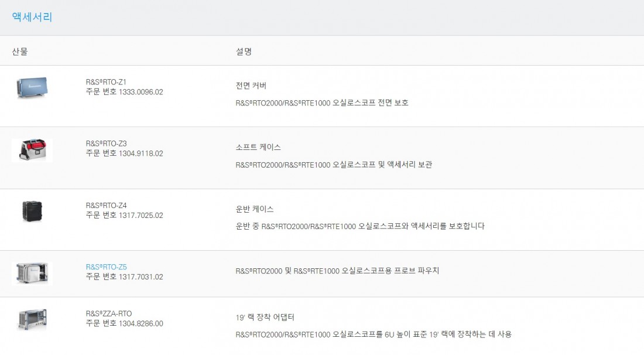Screen dimensions: 644x355
Task: Click the R&S RTO-Z1 front cover thumbnail
Action: pyautogui.click(x=32, y=87)
